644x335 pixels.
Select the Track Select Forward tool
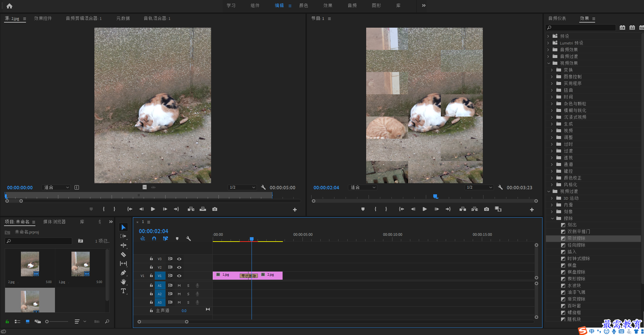(x=123, y=236)
